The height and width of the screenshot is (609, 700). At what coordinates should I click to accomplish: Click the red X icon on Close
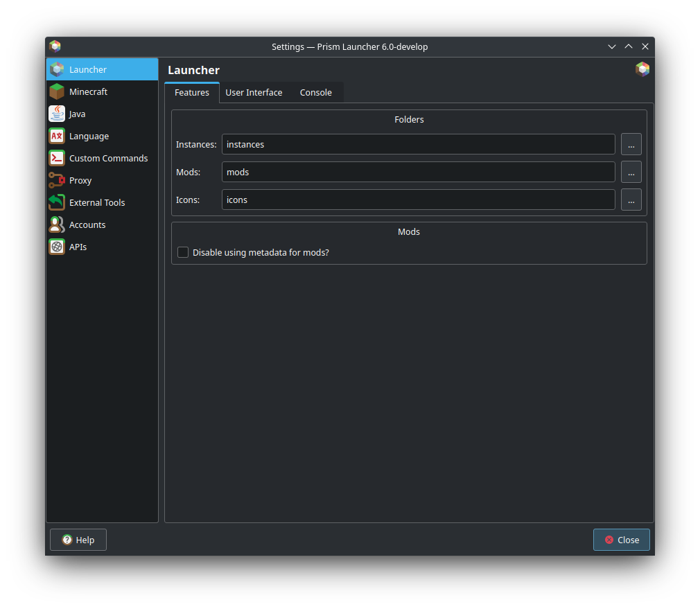[x=609, y=540]
